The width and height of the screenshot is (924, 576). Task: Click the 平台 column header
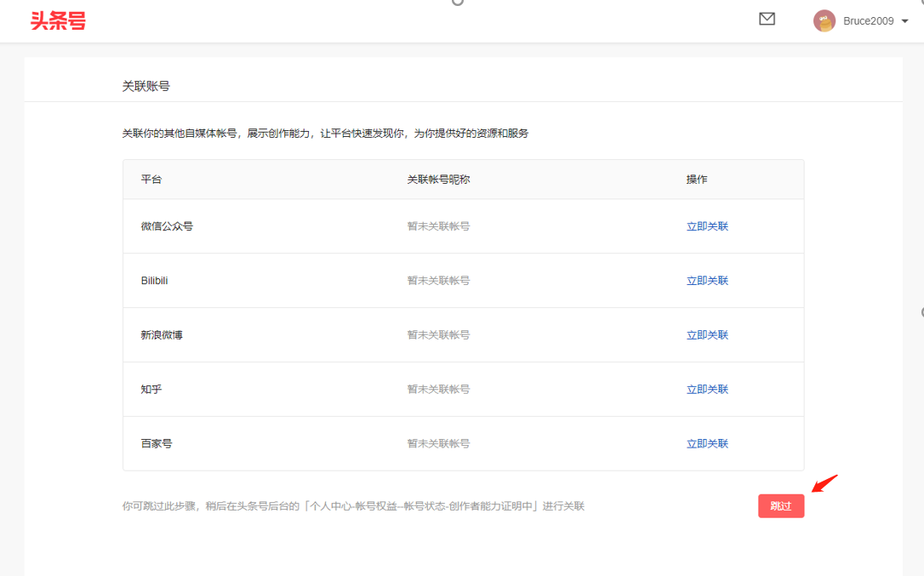click(151, 180)
